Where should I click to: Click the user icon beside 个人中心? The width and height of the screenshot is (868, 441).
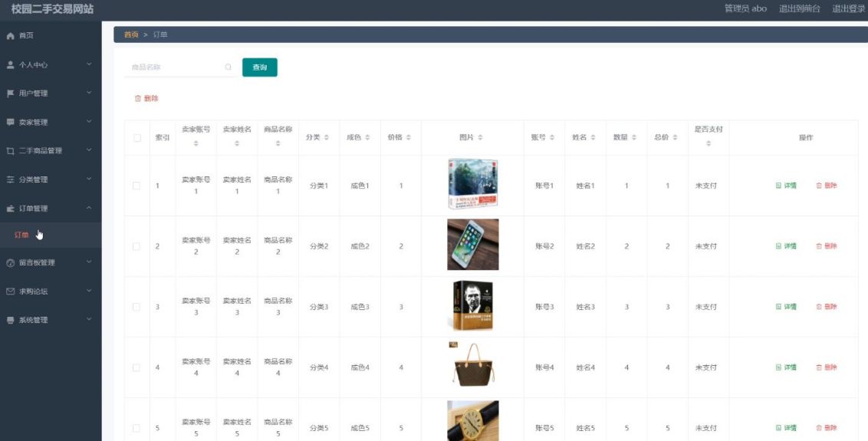click(x=10, y=65)
